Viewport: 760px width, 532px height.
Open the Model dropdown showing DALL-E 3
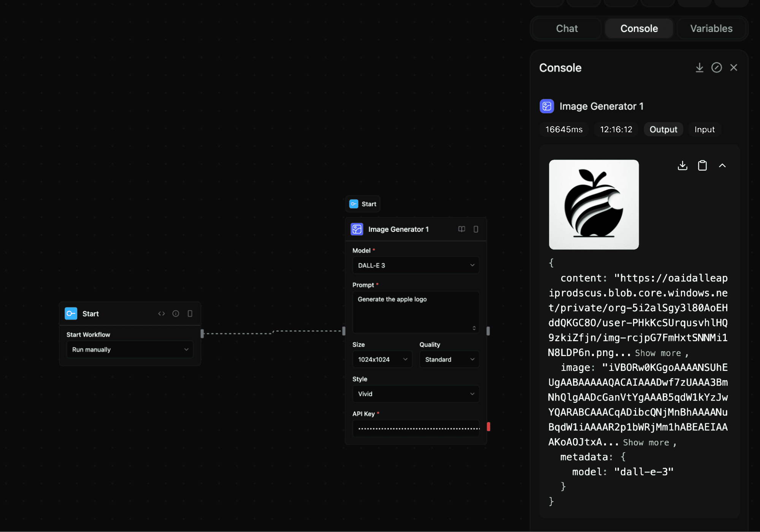point(416,265)
